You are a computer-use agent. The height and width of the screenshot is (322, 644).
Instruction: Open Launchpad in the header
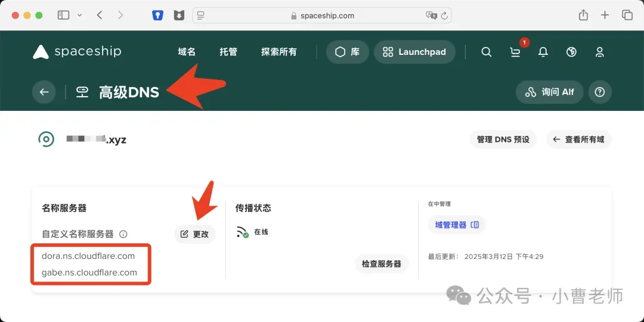click(414, 52)
